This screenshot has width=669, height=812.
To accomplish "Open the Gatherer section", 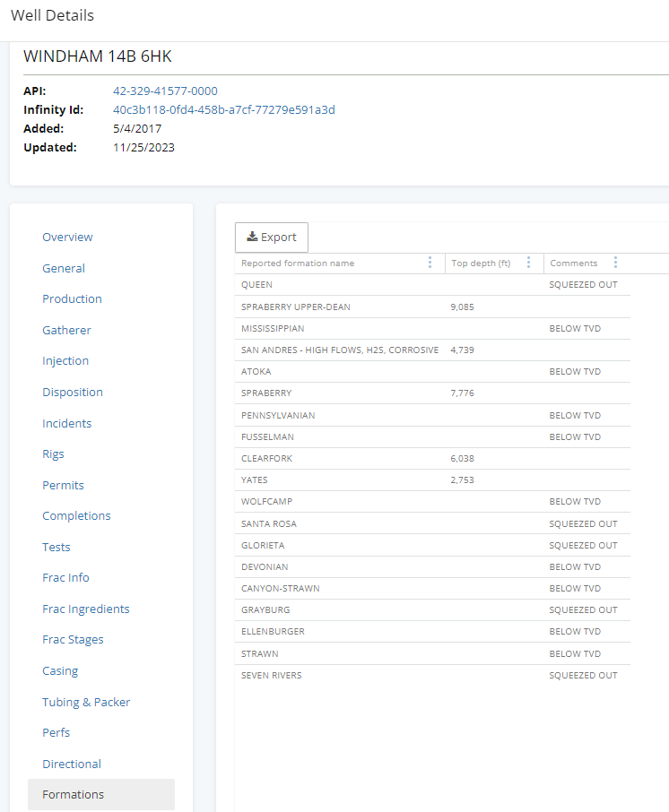I will [66, 330].
